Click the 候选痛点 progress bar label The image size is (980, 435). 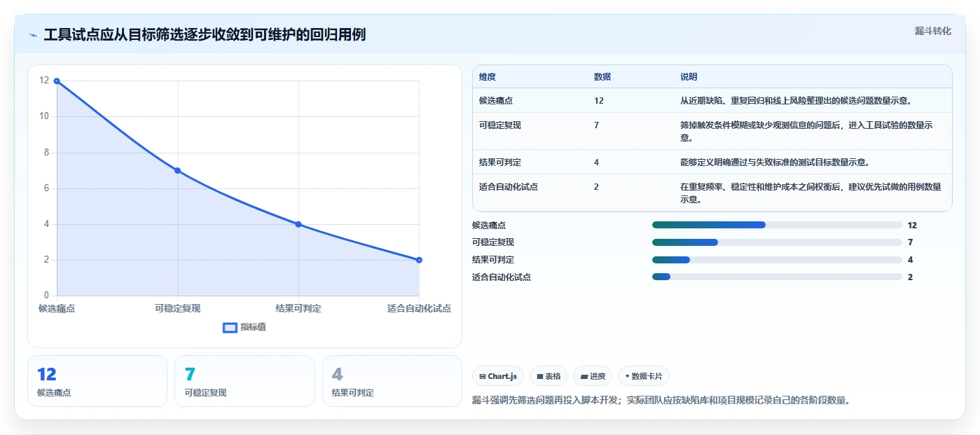tap(489, 225)
